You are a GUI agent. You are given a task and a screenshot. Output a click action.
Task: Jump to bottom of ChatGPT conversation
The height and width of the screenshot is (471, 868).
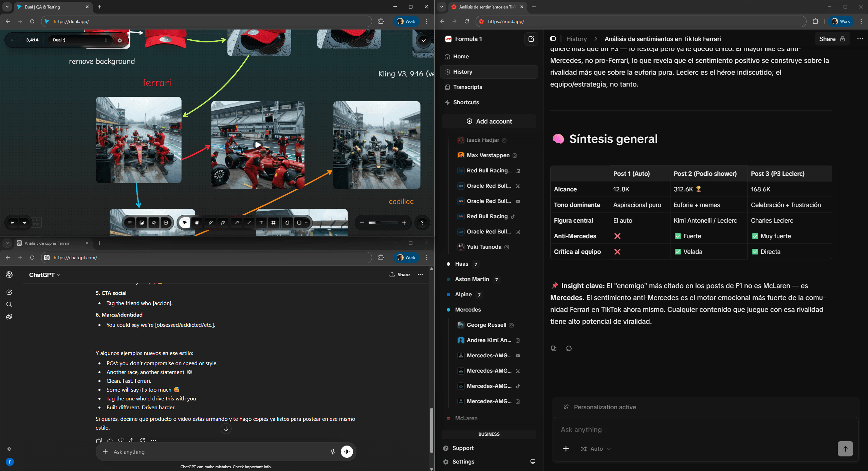point(226,429)
